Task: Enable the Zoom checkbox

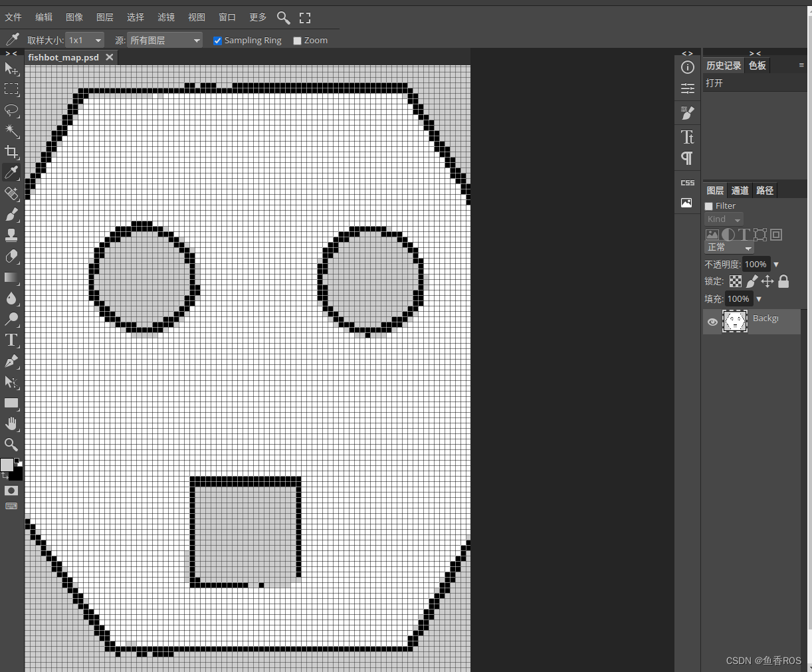Action: coord(297,41)
